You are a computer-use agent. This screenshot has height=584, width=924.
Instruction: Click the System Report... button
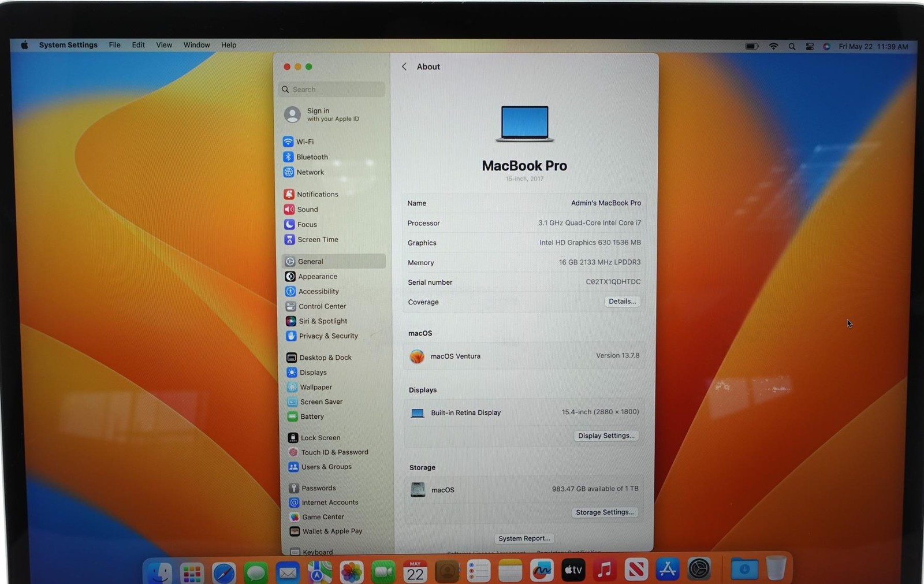click(x=524, y=538)
